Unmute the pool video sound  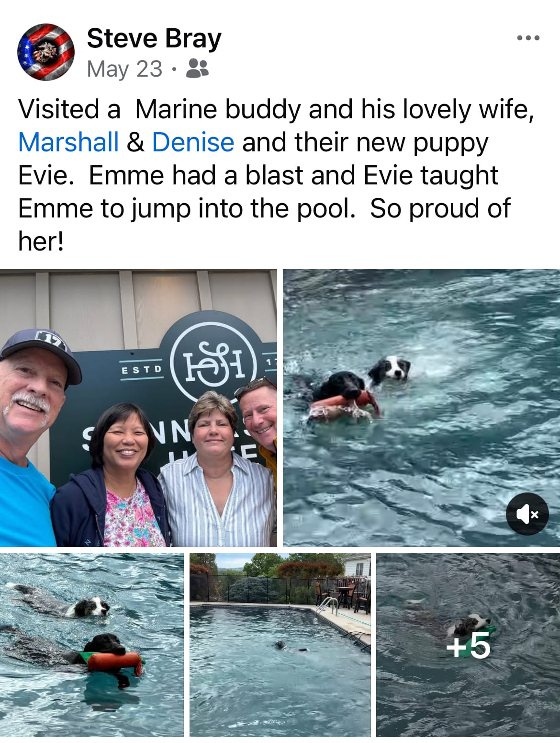point(527,514)
